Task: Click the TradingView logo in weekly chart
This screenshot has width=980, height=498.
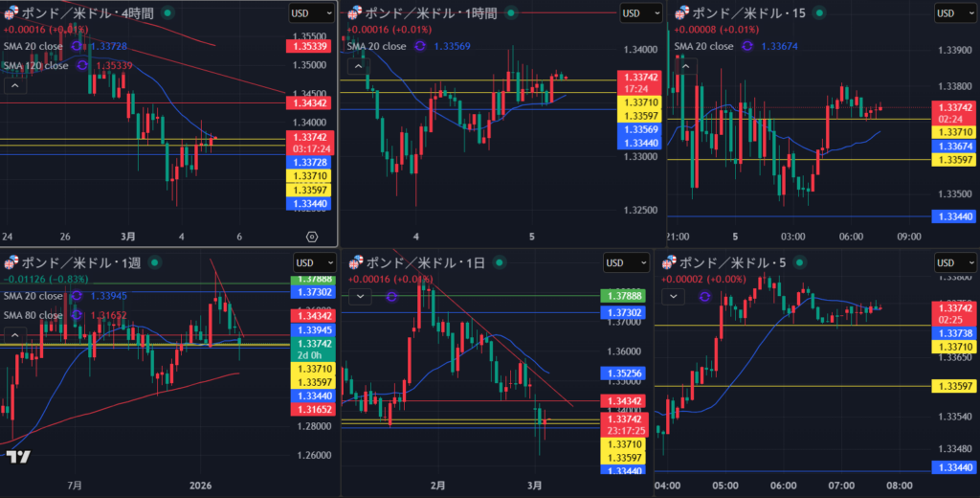Action: click(16, 457)
